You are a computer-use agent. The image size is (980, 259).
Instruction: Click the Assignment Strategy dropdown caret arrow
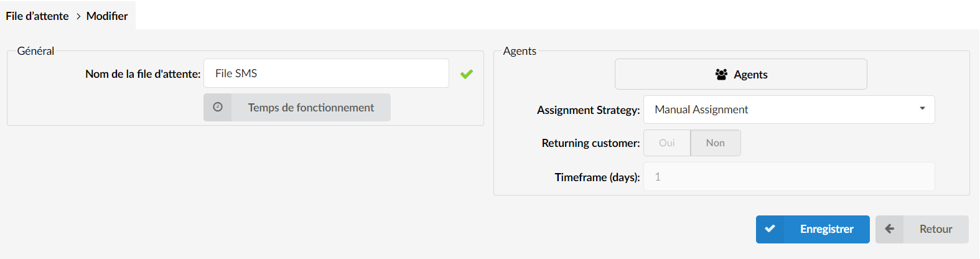click(x=922, y=108)
